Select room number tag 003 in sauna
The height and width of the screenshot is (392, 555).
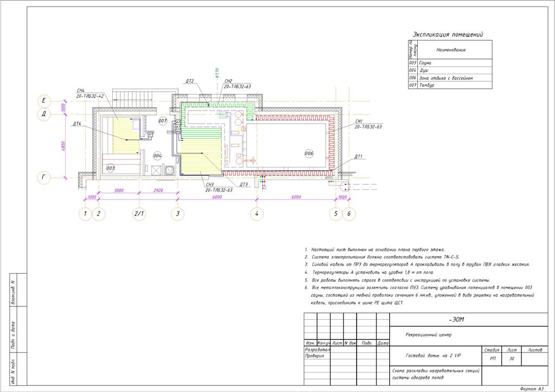[x=111, y=168]
